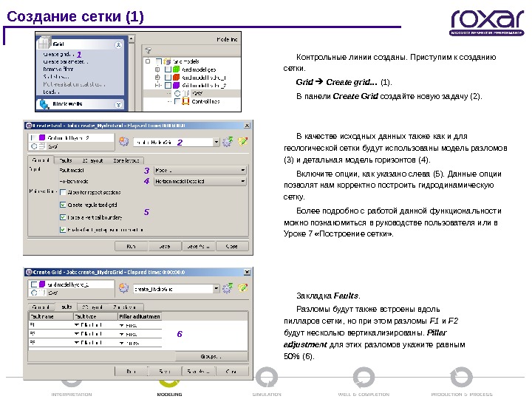Screen dimensions: 532x399
Task: Open Zone layout tab in upper dialog
Action: coord(126,160)
